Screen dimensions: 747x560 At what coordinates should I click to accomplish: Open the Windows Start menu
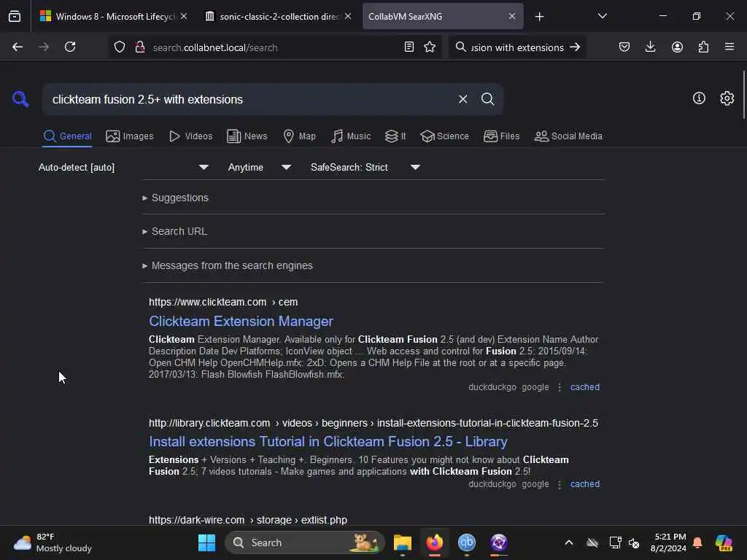click(206, 542)
